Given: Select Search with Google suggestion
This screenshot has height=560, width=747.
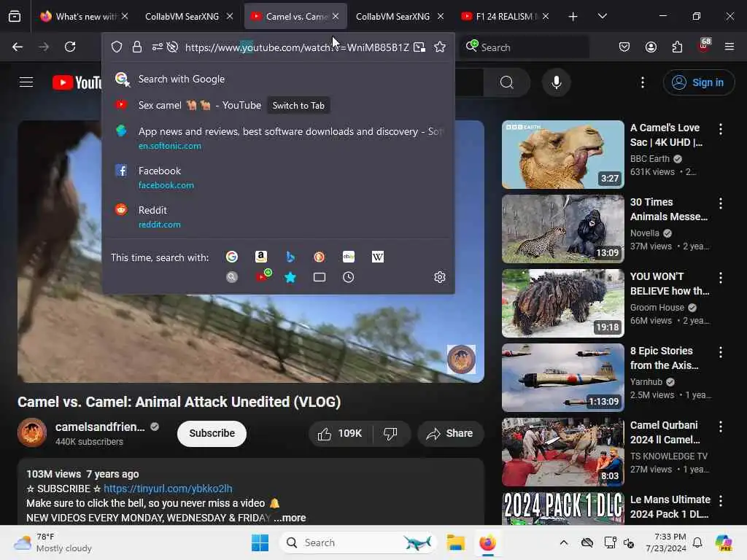Looking at the screenshot, I should (278, 79).
